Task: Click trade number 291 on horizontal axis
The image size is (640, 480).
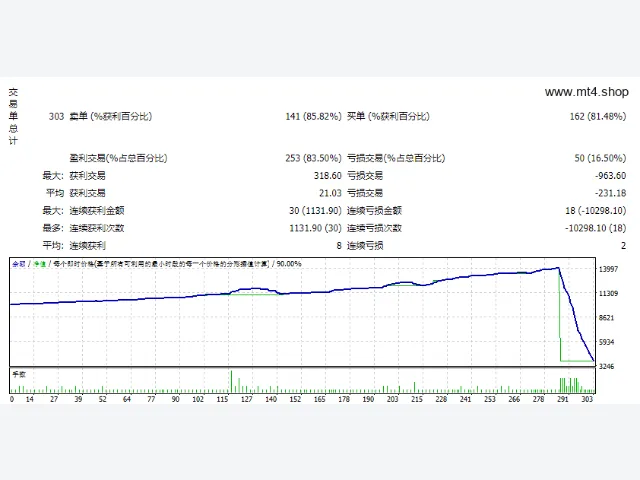Action: point(562,399)
